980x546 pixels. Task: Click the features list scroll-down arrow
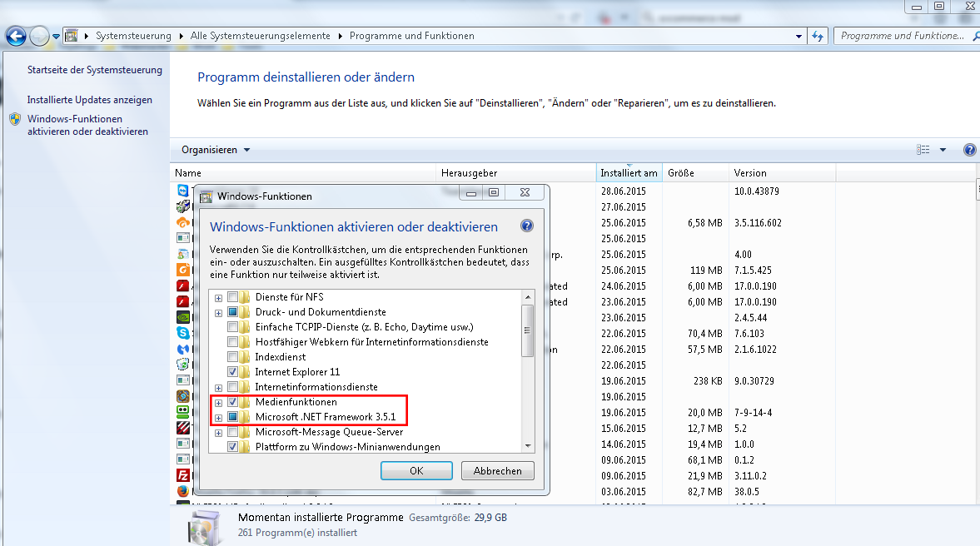(x=528, y=445)
